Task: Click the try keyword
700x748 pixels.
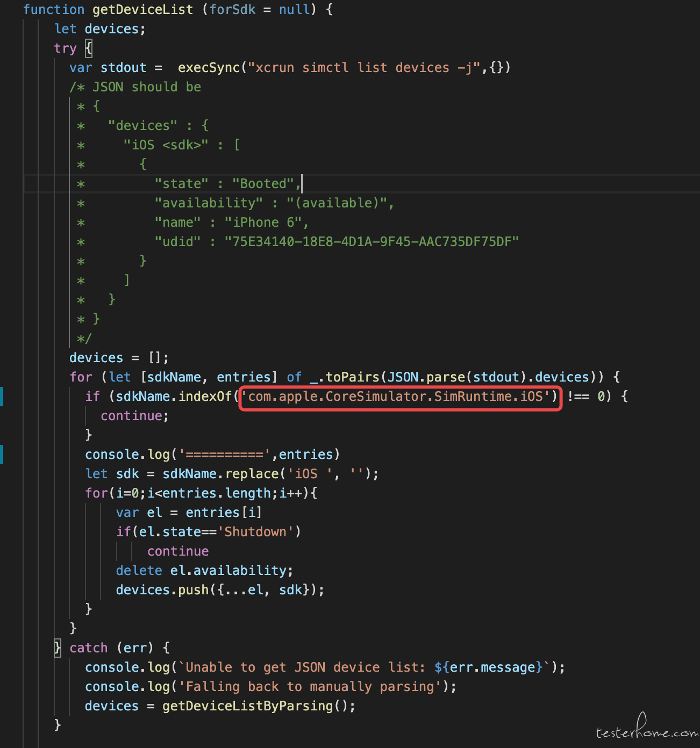Action: coord(65,48)
